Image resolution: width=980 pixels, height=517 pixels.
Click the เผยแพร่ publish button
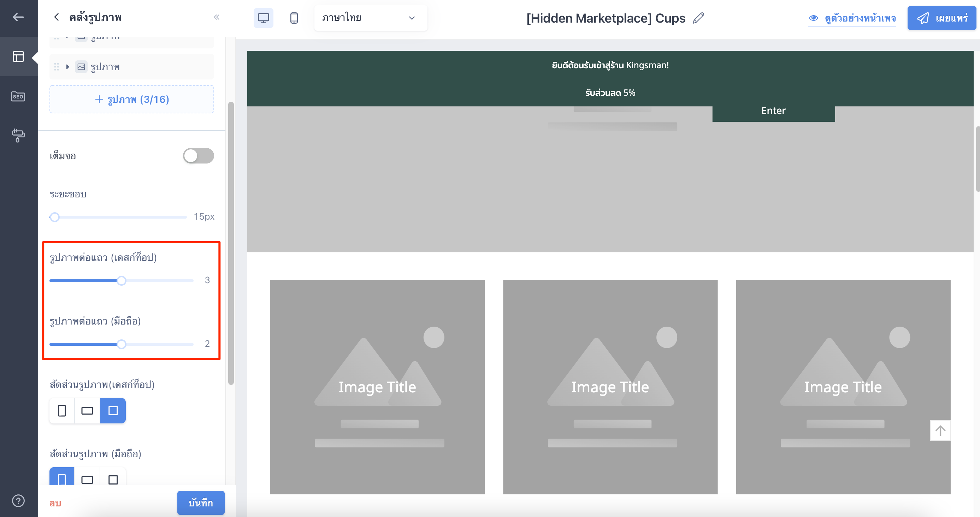point(941,18)
